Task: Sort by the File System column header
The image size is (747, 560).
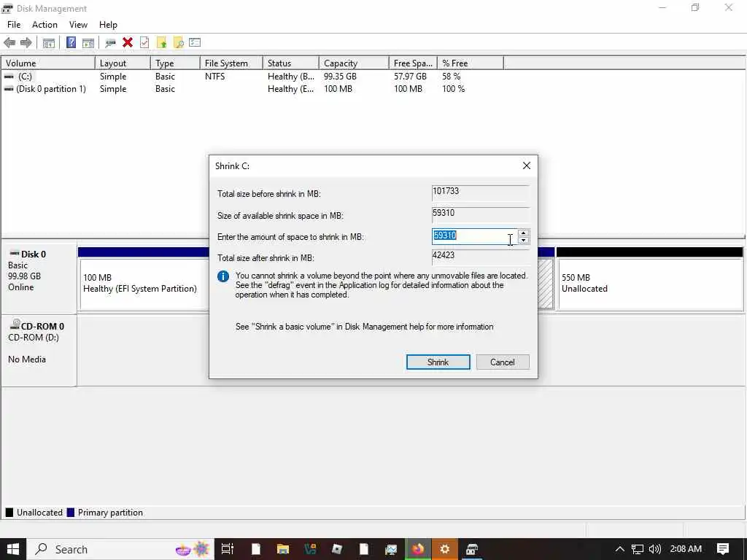Action: (x=231, y=63)
